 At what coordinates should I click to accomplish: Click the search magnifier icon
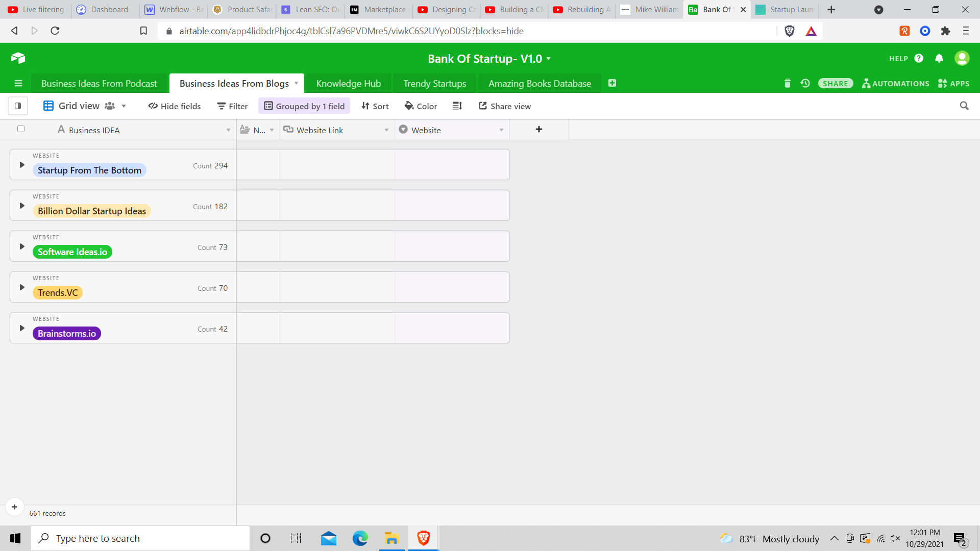tap(964, 106)
